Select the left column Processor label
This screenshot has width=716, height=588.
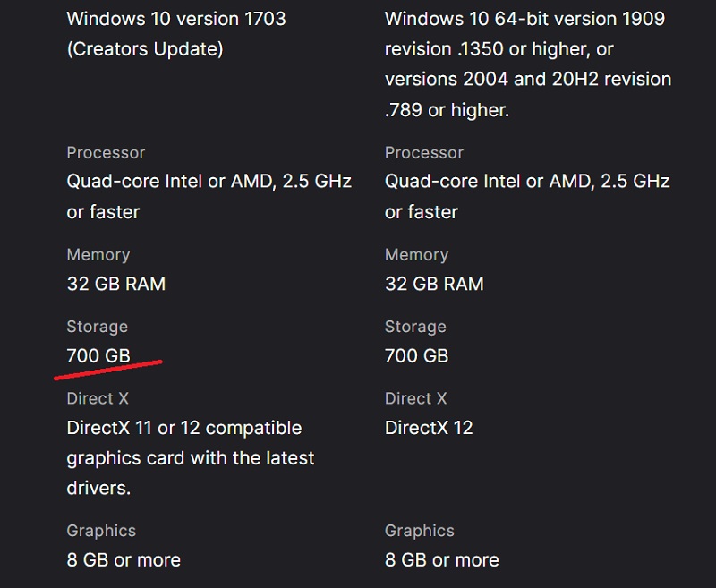[x=106, y=153]
